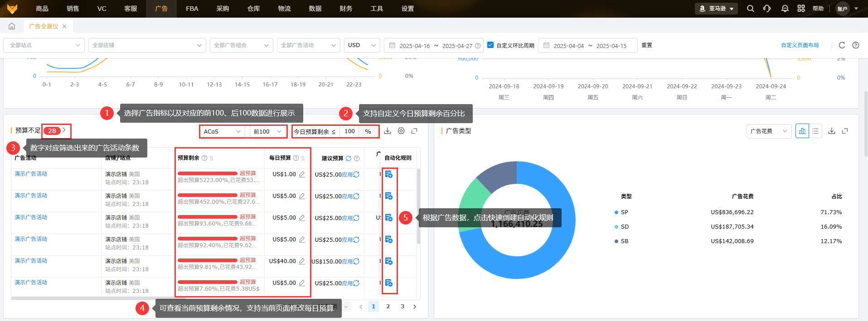Open the 财务 menu in navigation bar

coord(346,9)
